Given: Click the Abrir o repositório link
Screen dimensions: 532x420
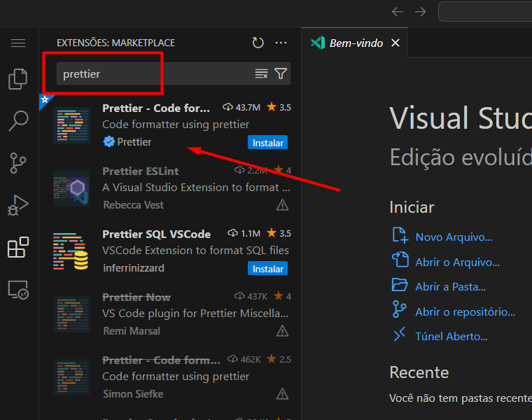Looking at the screenshot, I should click(x=465, y=311).
